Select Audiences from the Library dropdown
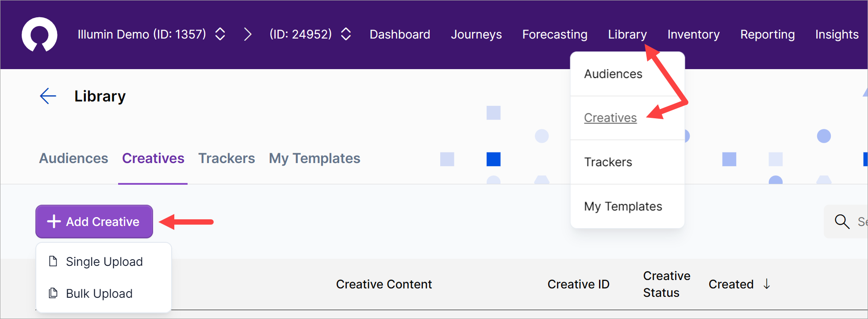Screen dimensions: 868x319 pyautogui.click(x=613, y=74)
